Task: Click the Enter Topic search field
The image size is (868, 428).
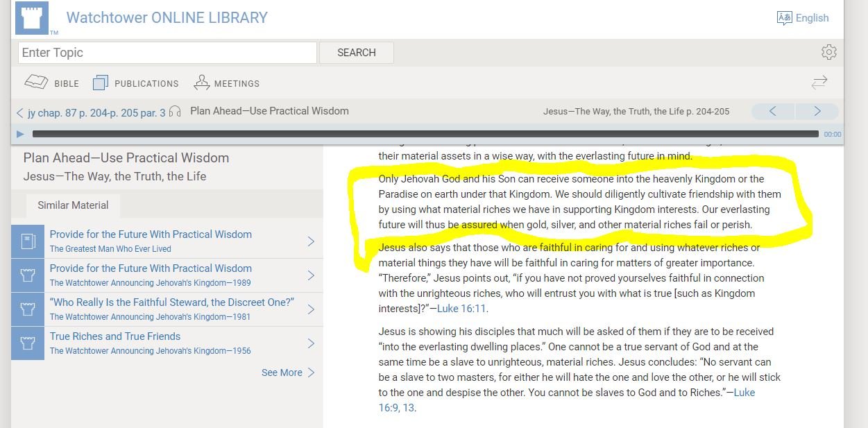Action: point(167,53)
